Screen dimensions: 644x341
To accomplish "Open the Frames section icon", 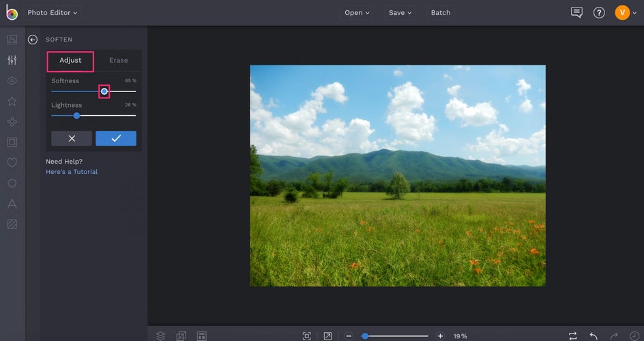I will pyautogui.click(x=12, y=142).
